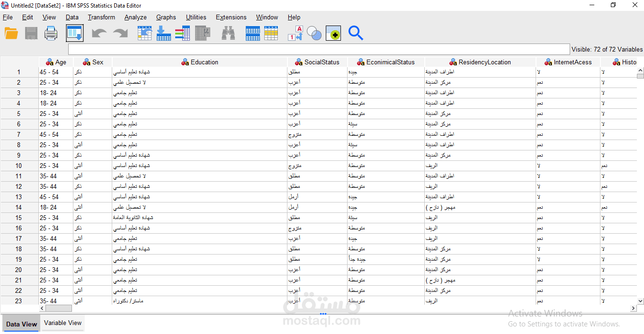The height and width of the screenshot is (334, 644).
Task: Undo the last action
Action: pyautogui.click(x=99, y=33)
